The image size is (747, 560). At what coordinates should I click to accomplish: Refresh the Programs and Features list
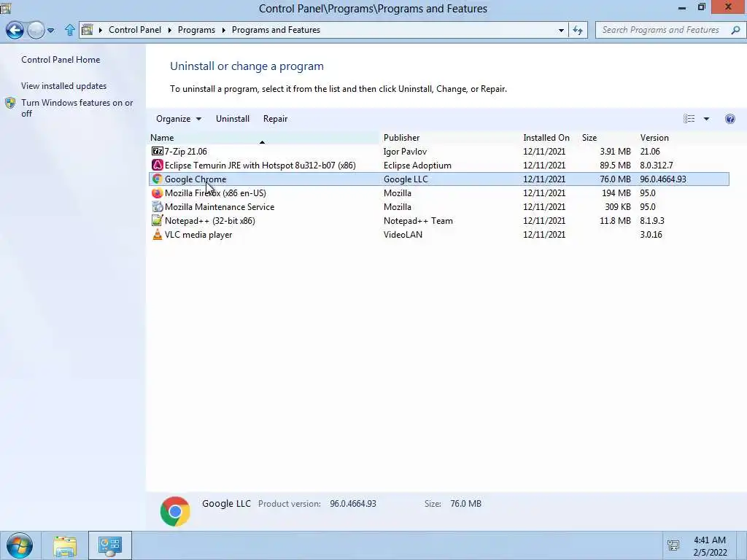[x=578, y=30]
